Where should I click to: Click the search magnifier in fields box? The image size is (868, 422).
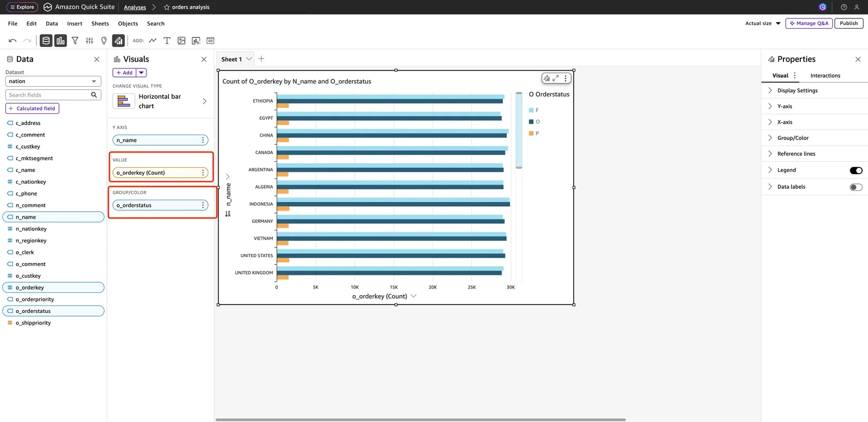pos(94,95)
